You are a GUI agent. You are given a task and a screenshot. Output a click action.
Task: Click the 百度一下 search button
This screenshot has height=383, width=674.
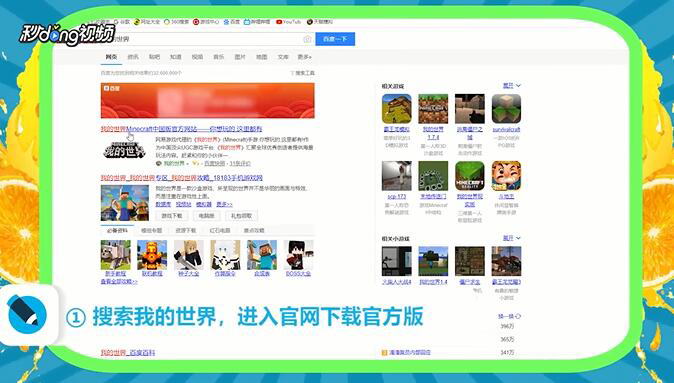point(335,39)
